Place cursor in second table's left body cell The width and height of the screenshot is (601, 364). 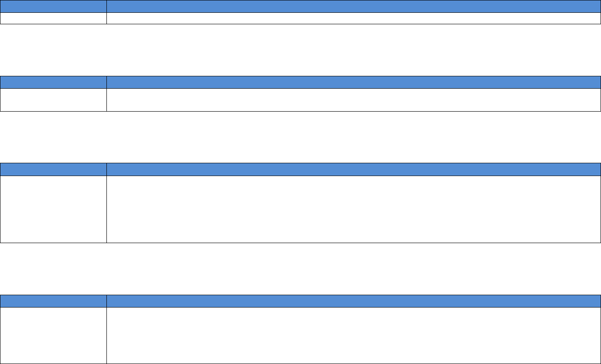click(53, 100)
